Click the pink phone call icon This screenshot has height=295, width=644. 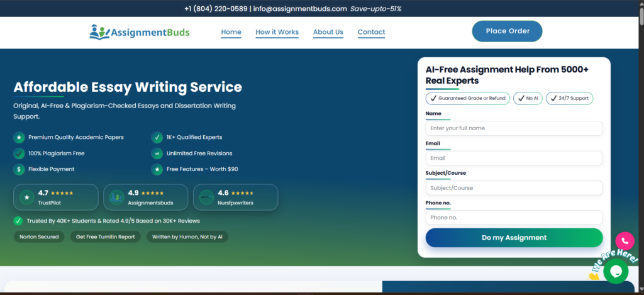[625, 242]
